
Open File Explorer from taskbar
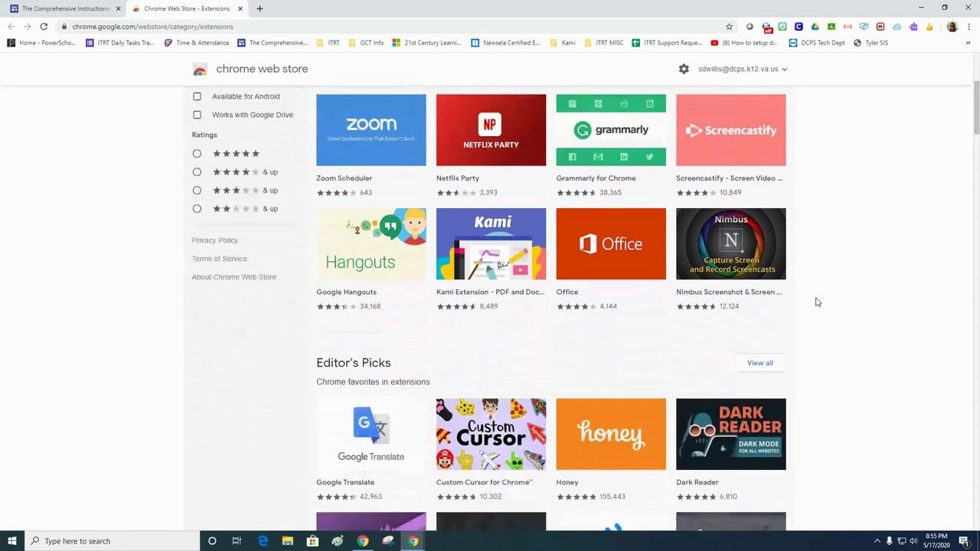[x=287, y=541]
